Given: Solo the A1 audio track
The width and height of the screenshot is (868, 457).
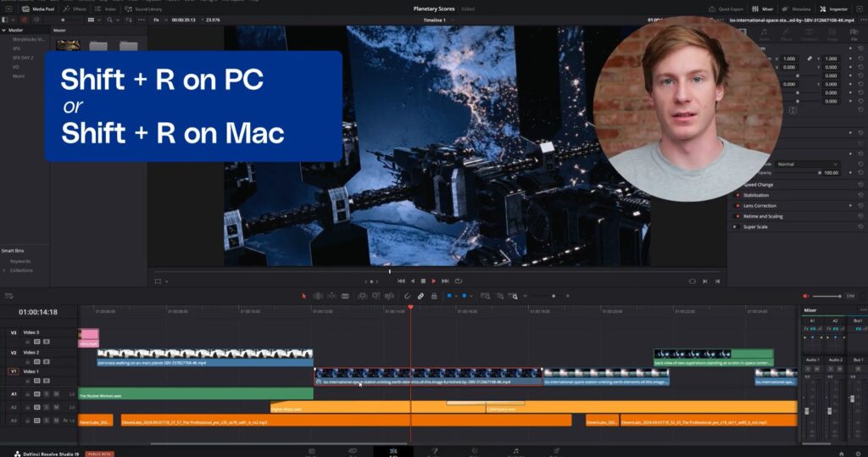Looking at the screenshot, I should (47, 394).
